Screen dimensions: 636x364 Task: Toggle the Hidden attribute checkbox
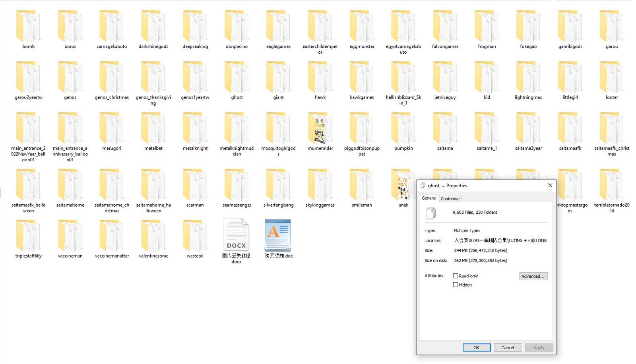tap(456, 285)
